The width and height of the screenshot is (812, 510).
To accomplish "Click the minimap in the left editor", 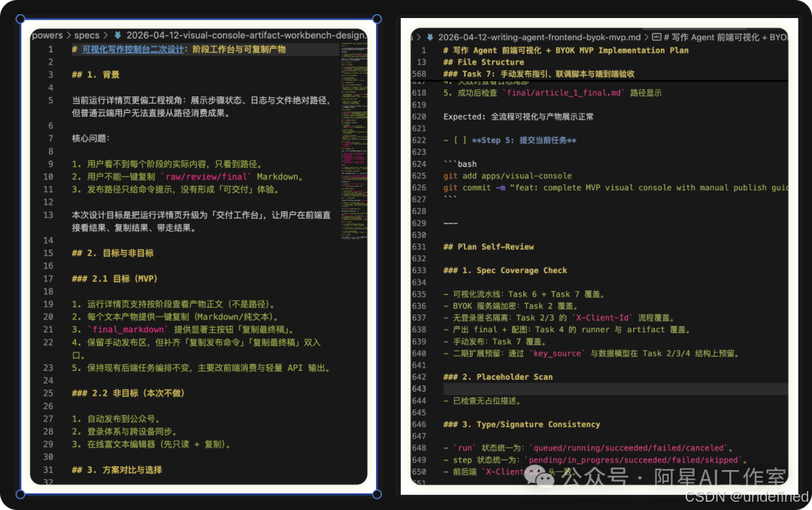I will coord(354,140).
